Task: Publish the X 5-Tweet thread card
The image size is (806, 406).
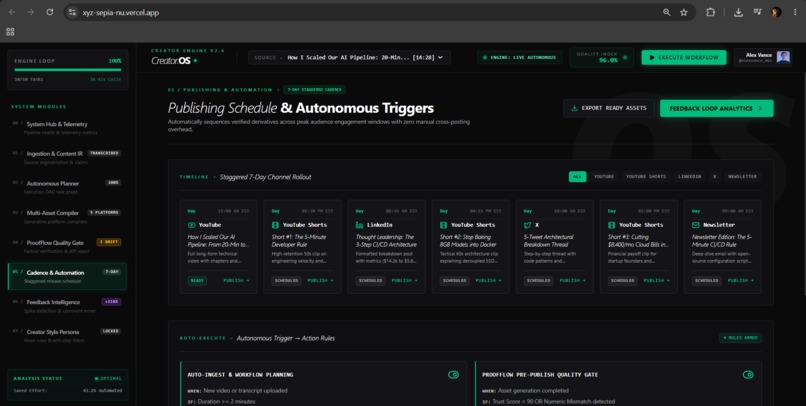Action: [572, 281]
